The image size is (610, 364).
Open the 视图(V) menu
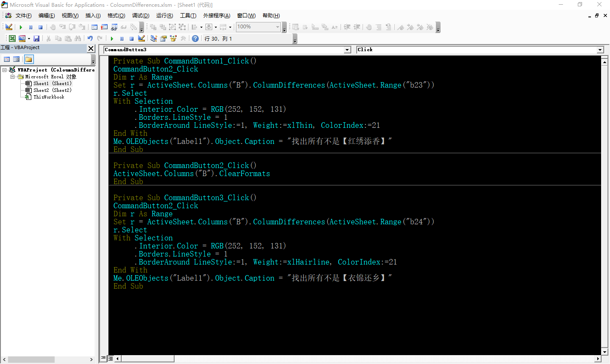pyautogui.click(x=70, y=16)
